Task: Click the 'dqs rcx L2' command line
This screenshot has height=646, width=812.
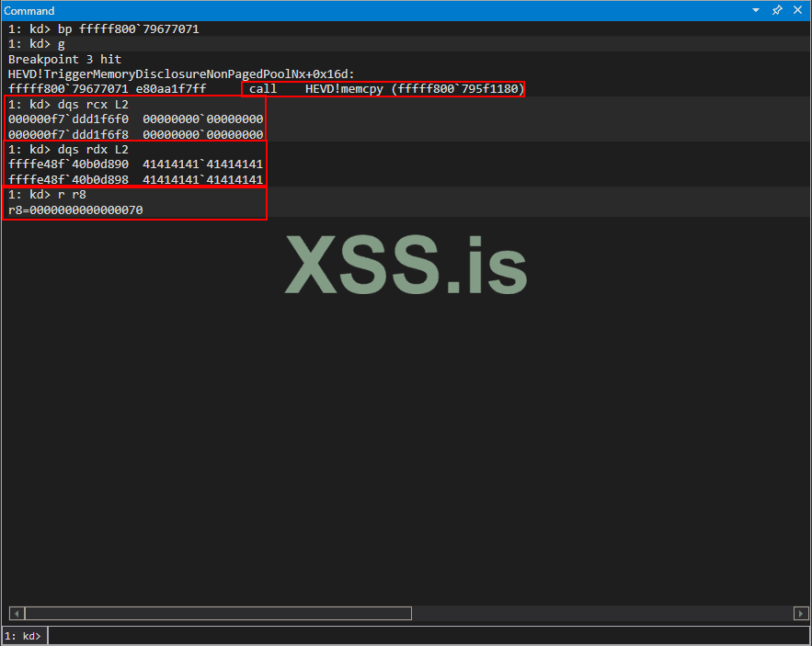Action: pos(68,105)
